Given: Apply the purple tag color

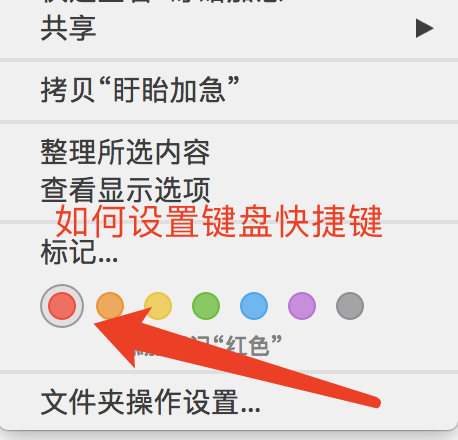Looking at the screenshot, I should (x=302, y=306).
